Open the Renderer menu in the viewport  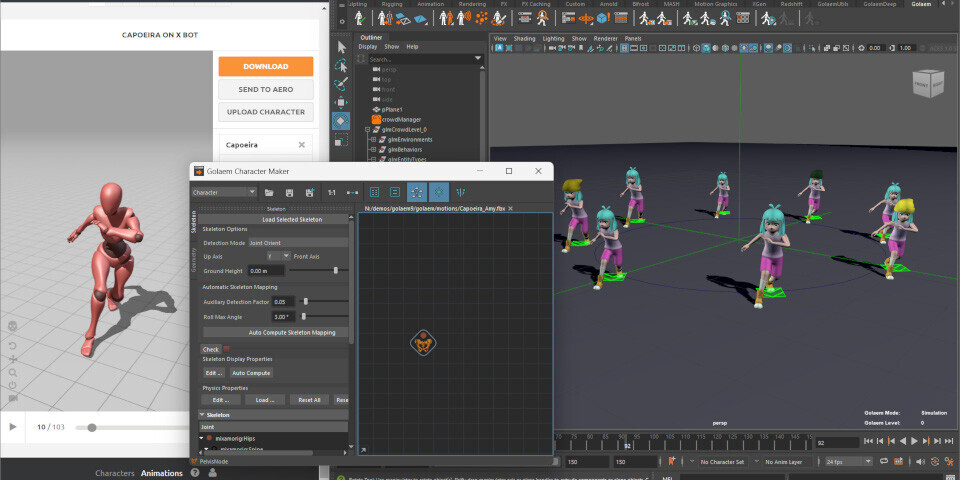(x=606, y=38)
